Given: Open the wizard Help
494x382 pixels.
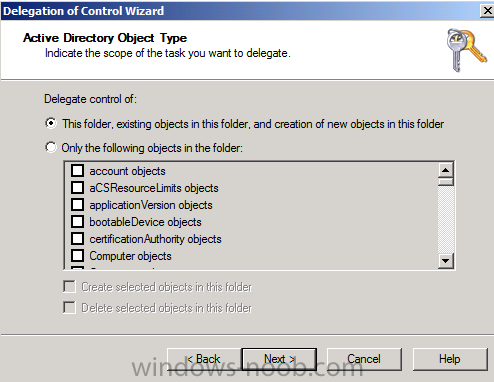Looking at the screenshot, I should pos(450,359).
